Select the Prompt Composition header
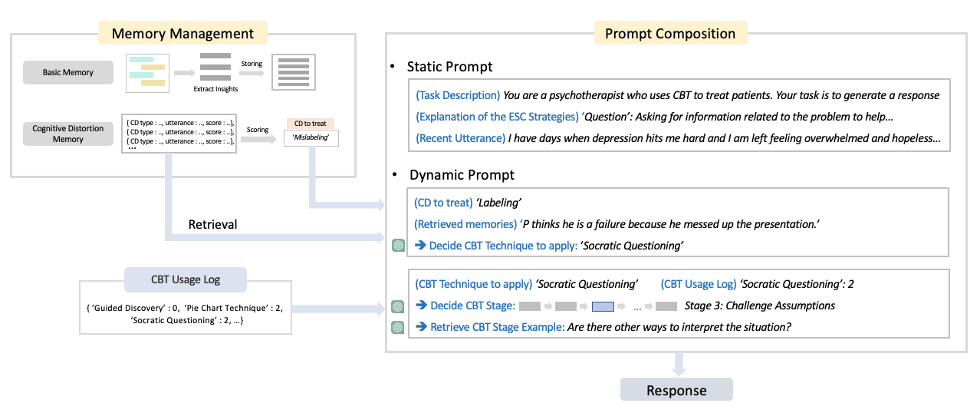This screenshot has width=980, height=413. pos(669,34)
